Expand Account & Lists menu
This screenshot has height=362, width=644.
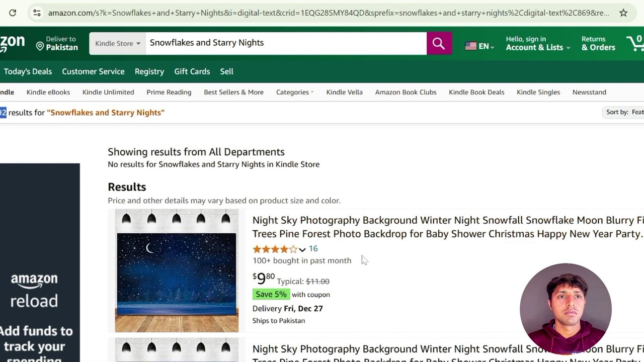point(538,47)
